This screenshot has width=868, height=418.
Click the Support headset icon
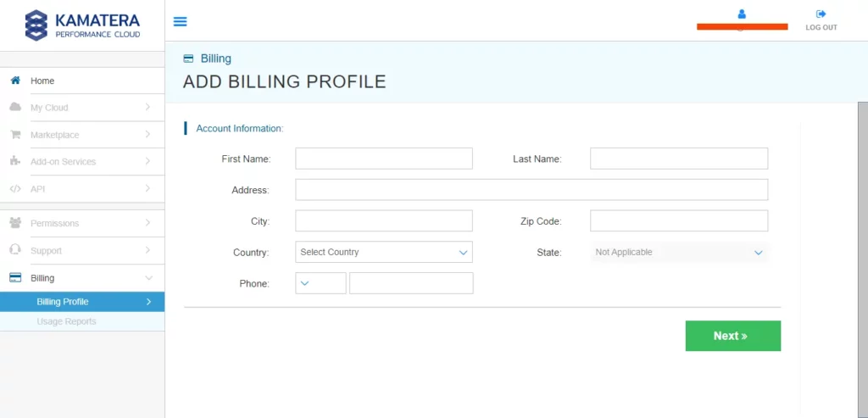pyautogui.click(x=15, y=250)
